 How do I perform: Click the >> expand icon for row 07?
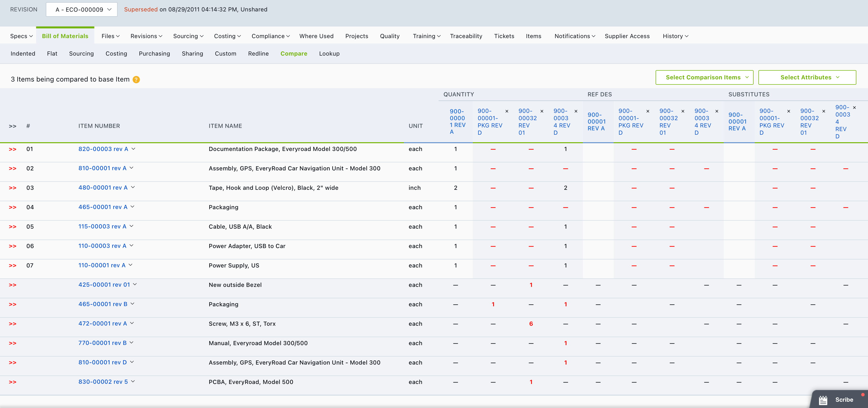coord(13,266)
